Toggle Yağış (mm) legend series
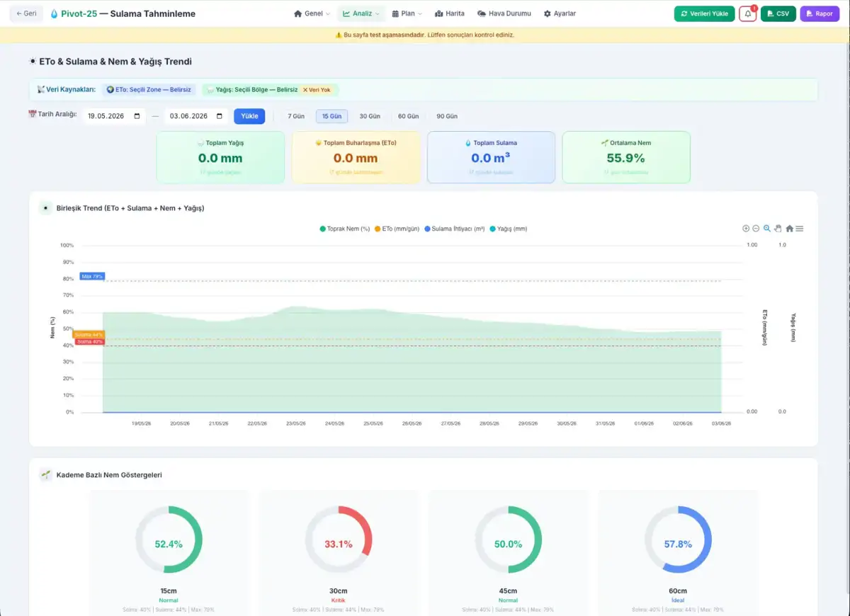Screen dimensions: 850x616 [508, 229]
